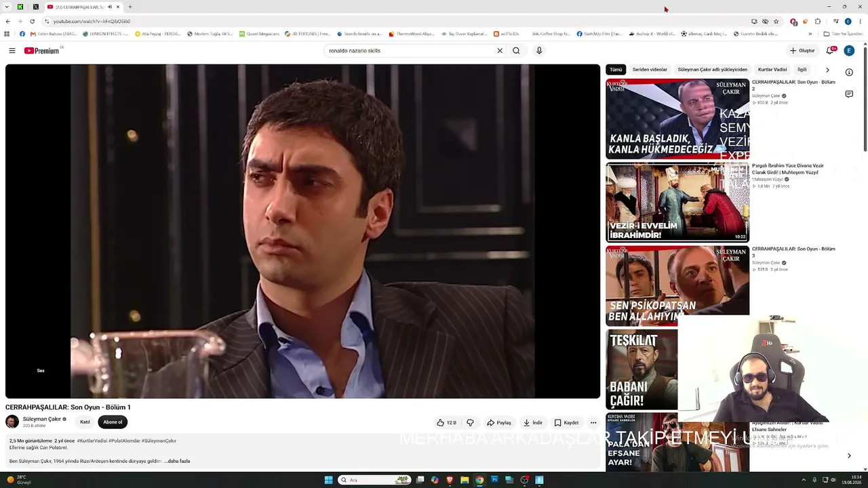Download video with İndir button

[x=532, y=422]
